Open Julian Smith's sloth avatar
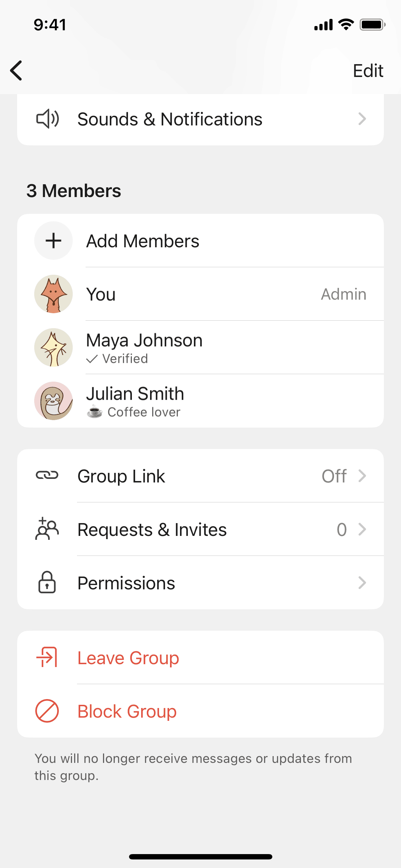Viewport: 401px width, 868px height. pyautogui.click(x=53, y=401)
